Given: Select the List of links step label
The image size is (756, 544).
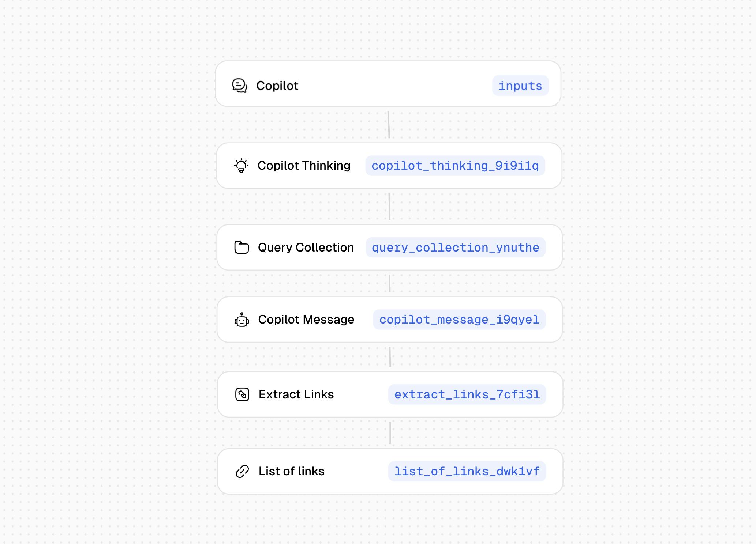Looking at the screenshot, I should 291,471.
